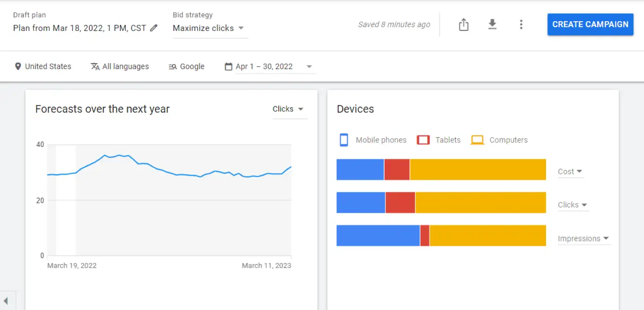Click the 20 y-axis value
Image resolution: width=644 pixels, height=310 pixels.
tap(40, 200)
